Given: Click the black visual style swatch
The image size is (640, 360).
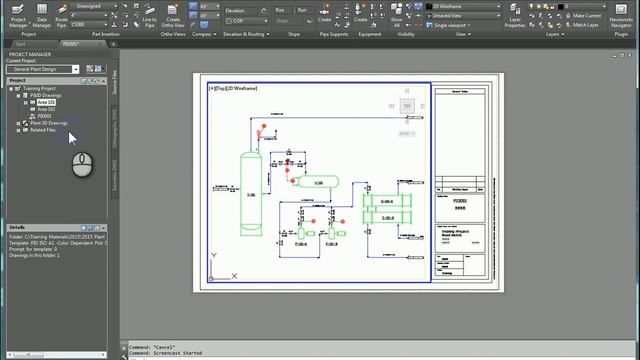Looking at the screenshot, I should click(429, 7).
